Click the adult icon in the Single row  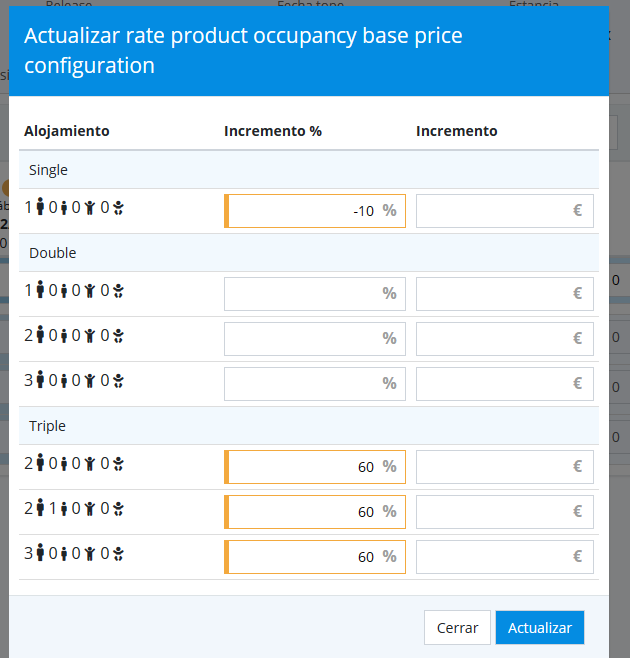(x=41, y=208)
